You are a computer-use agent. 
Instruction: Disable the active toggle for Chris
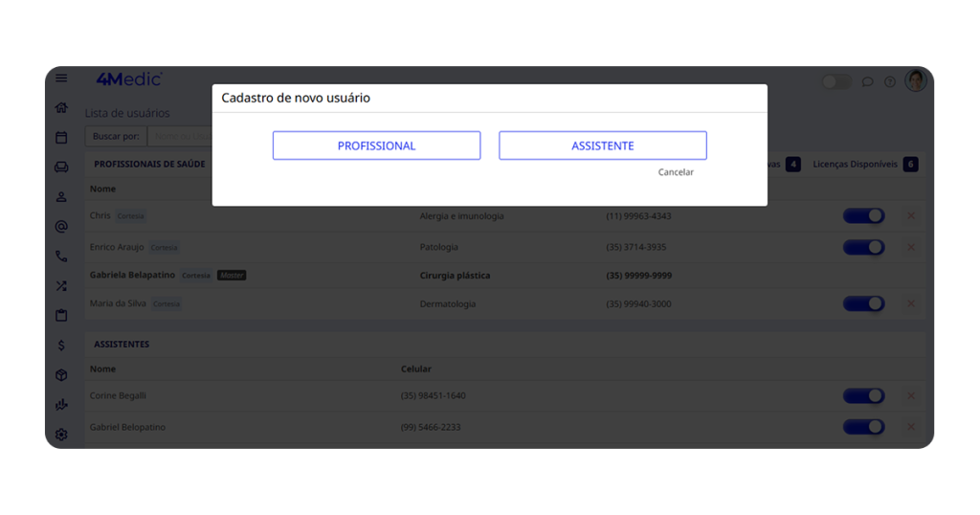pyautogui.click(x=863, y=216)
